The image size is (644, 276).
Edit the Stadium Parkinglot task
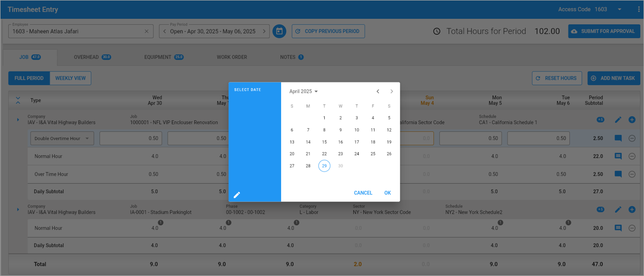point(618,210)
